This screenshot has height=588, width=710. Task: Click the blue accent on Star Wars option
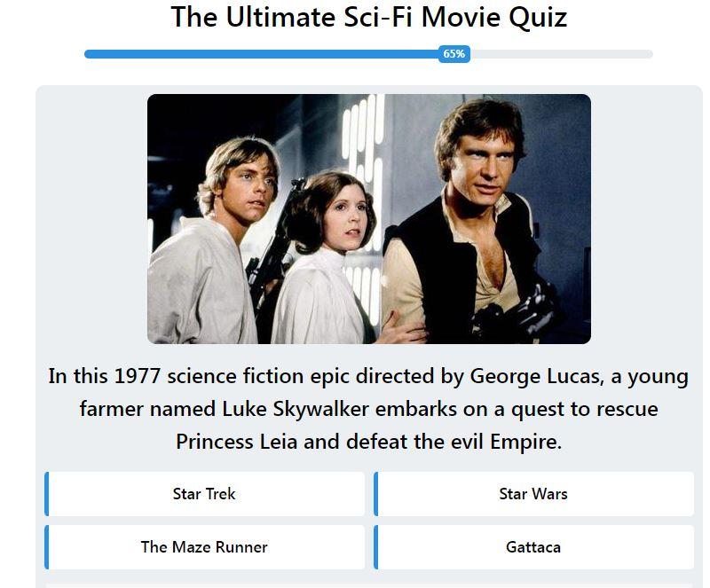tap(375, 494)
